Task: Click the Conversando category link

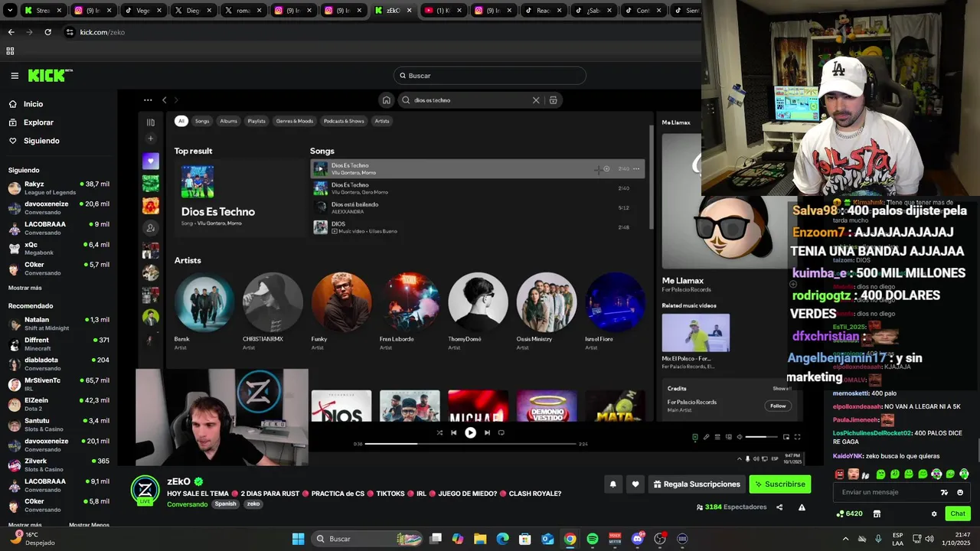Action: 188,504
